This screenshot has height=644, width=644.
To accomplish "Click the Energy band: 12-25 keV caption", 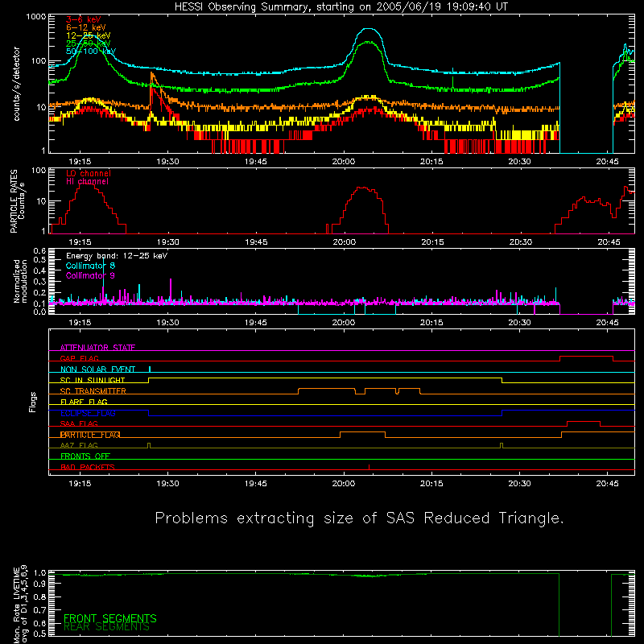I will [117, 256].
